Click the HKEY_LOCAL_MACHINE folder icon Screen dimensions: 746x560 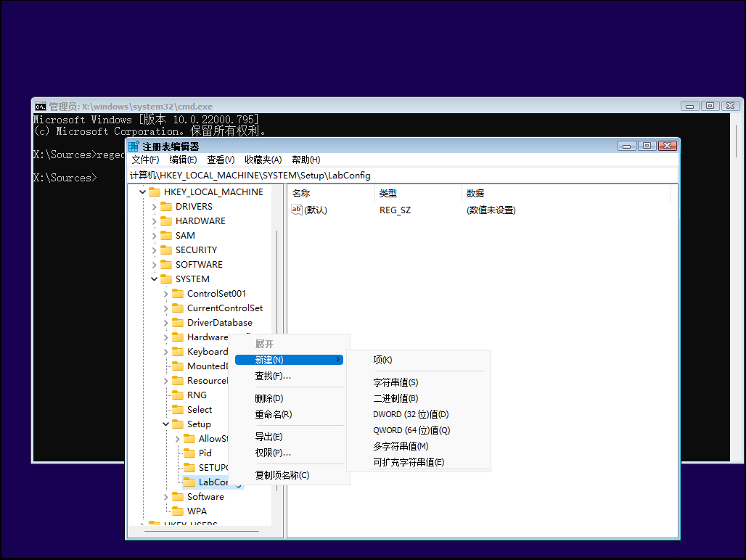click(155, 192)
